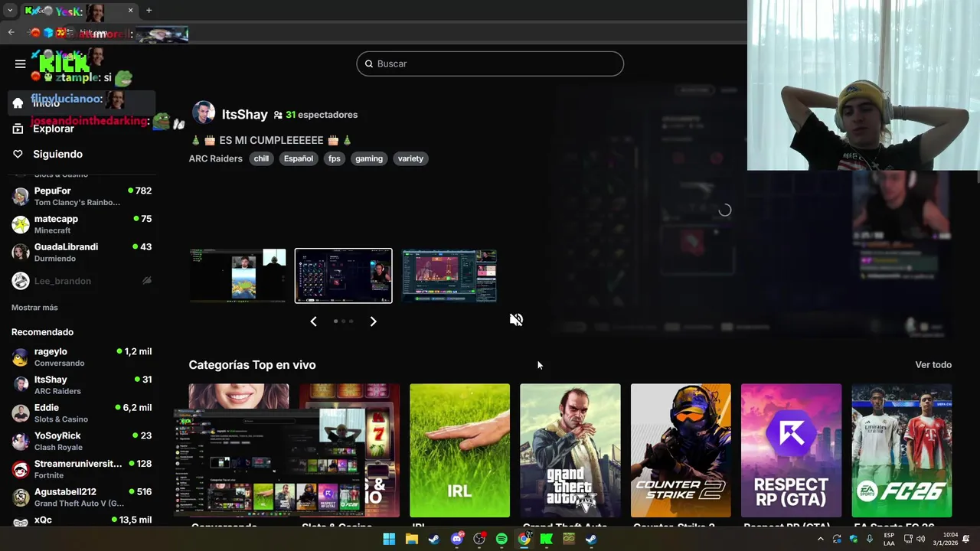Open ItsShay channel from featured title
980x551 pixels.
click(244, 114)
